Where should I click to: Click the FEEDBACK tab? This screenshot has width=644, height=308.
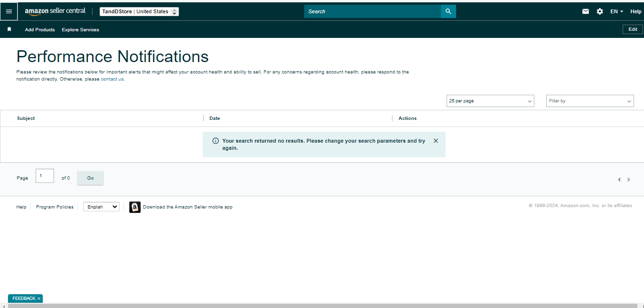pos(24,299)
